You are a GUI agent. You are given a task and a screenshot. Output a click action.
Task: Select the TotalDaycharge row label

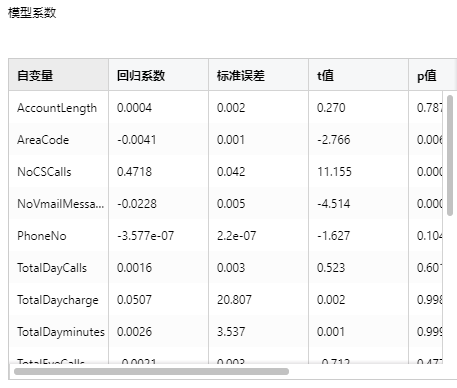click(58, 300)
